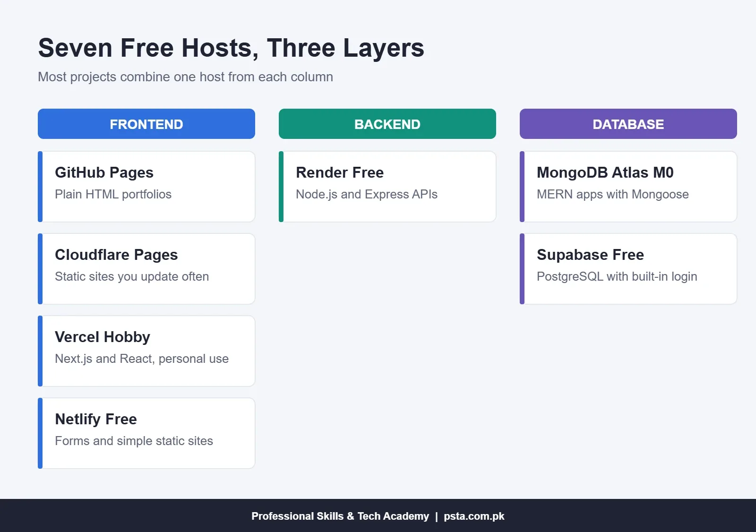Screen dimensions: 756x532
Task: Select the Netlify Free card title
Action: click(x=96, y=420)
